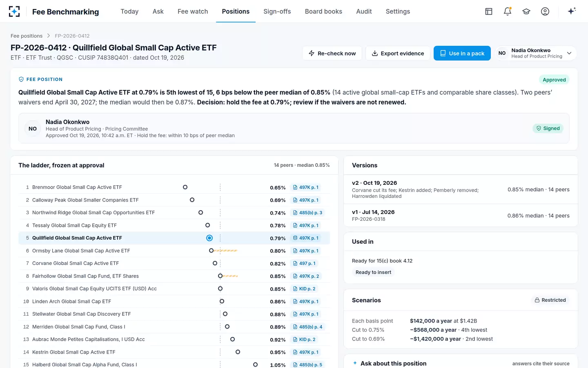The width and height of the screenshot is (588, 368).
Task: Click Export evidence
Action: click(x=398, y=53)
